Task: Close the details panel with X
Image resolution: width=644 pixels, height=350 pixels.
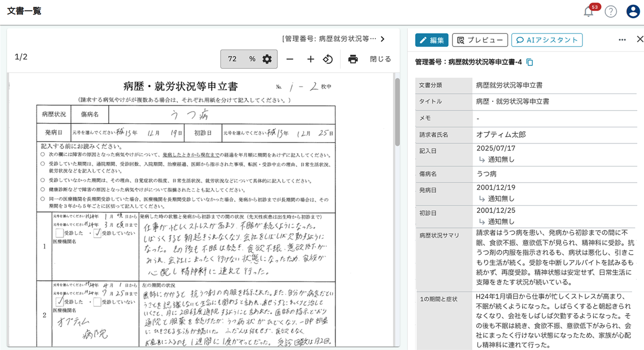Action: coord(639,40)
